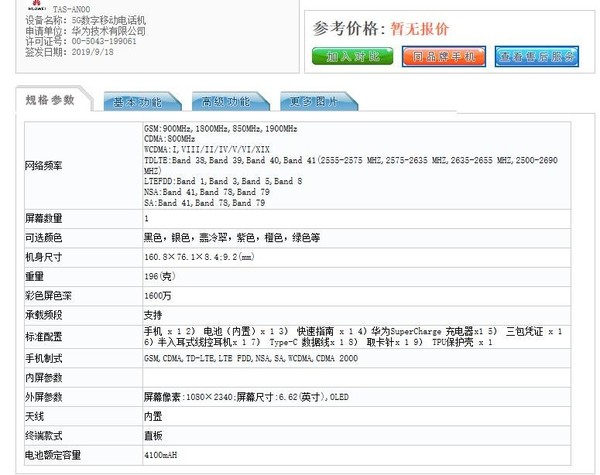Select the 网络频率 row label
Image resolution: width=600 pixels, height=475 pixels.
tap(43, 166)
